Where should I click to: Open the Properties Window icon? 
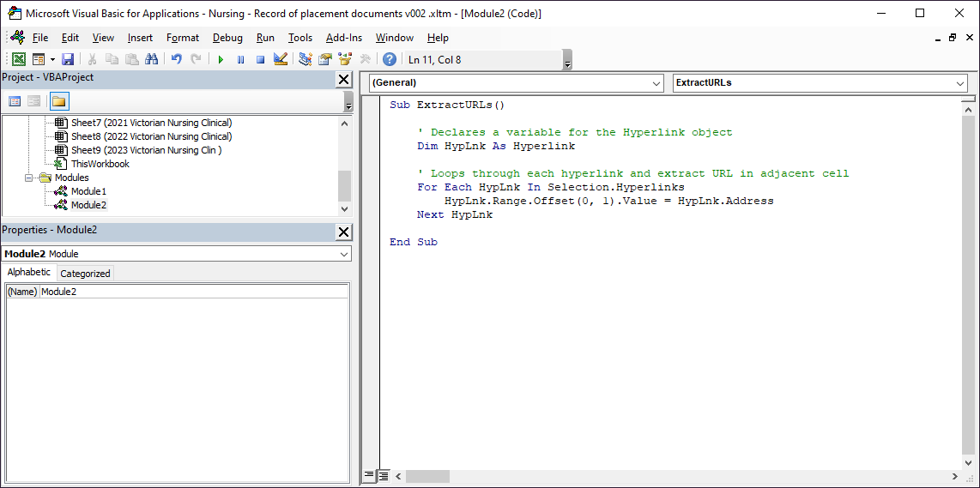(x=325, y=59)
